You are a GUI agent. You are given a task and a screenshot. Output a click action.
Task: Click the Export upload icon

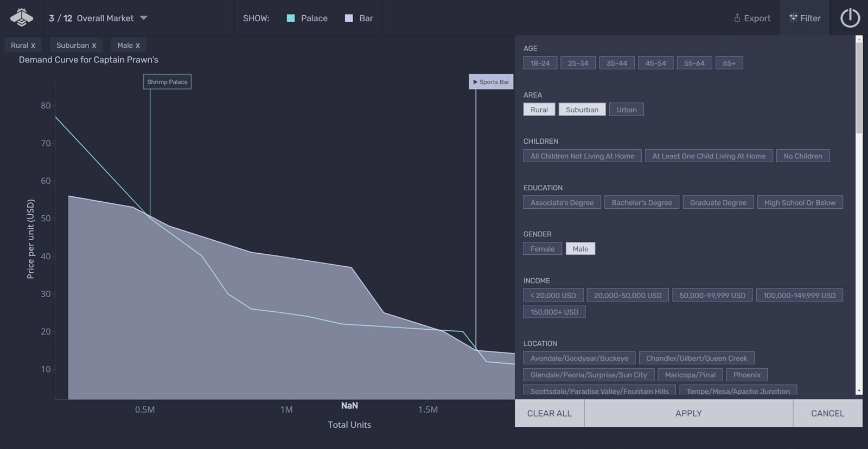coord(737,18)
